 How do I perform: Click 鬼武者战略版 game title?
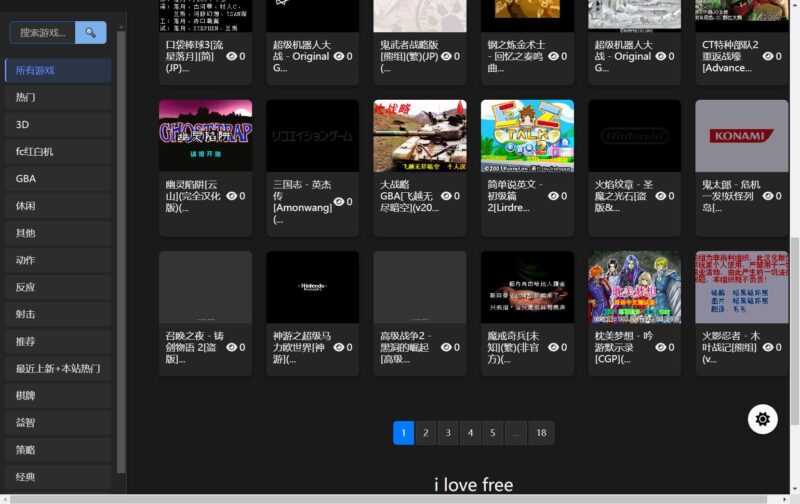pos(409,56)
